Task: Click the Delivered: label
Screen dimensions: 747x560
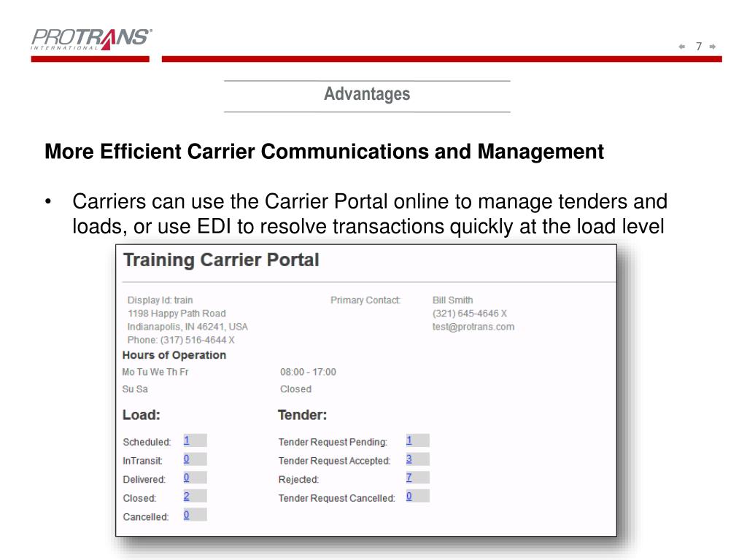Action: (x=144, y=479)
